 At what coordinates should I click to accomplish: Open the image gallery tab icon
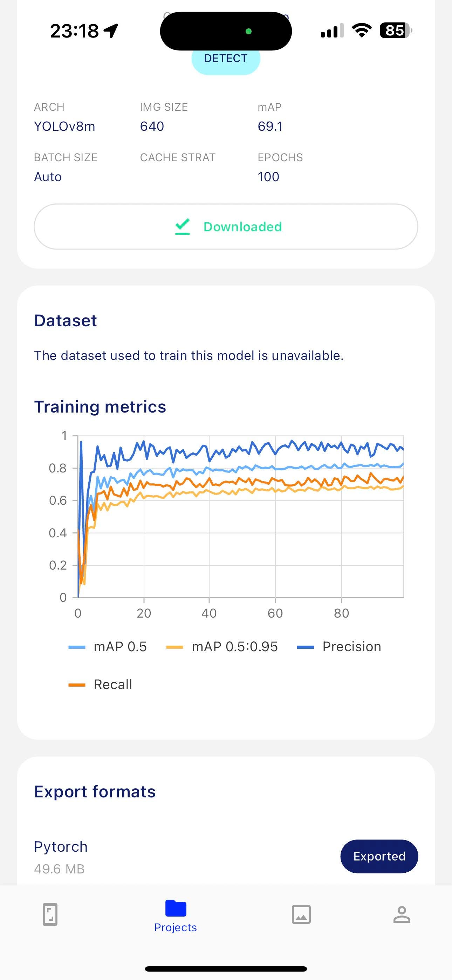point(301,914)
